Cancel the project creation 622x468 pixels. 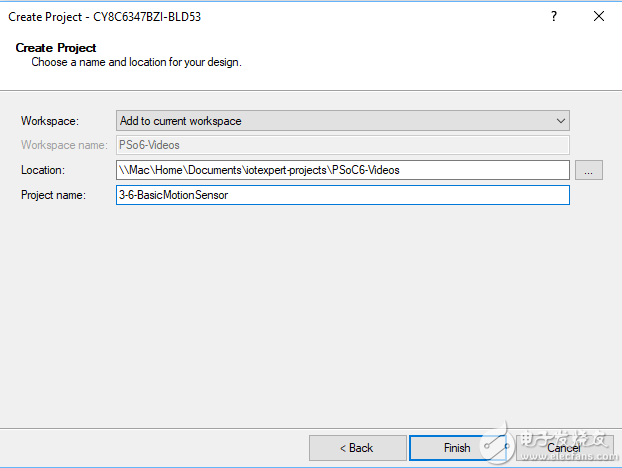point(564,448)
